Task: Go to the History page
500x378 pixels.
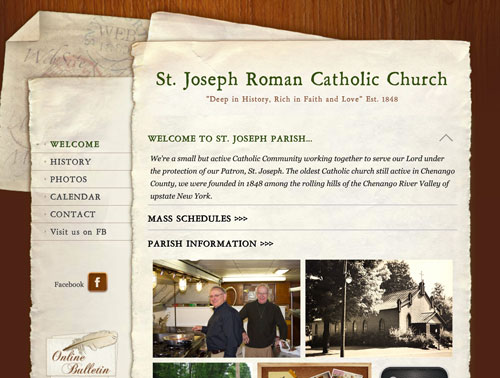Action: coord(70,162)
